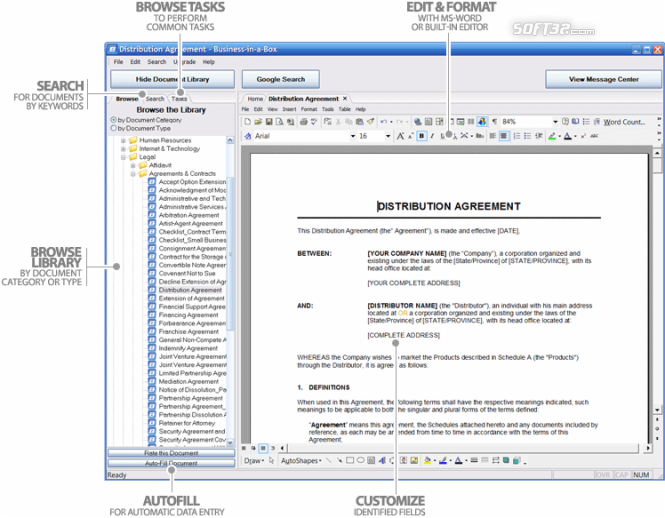665x518 pixels.
Task: Open the font size 16 dropdown
Action: pyautogui.click(x=388, y=136)
